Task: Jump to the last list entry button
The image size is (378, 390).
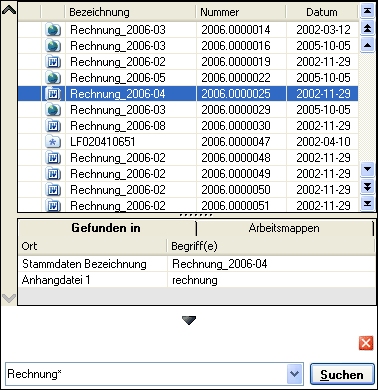Action: pyautogui.click(x=367, y=203)
